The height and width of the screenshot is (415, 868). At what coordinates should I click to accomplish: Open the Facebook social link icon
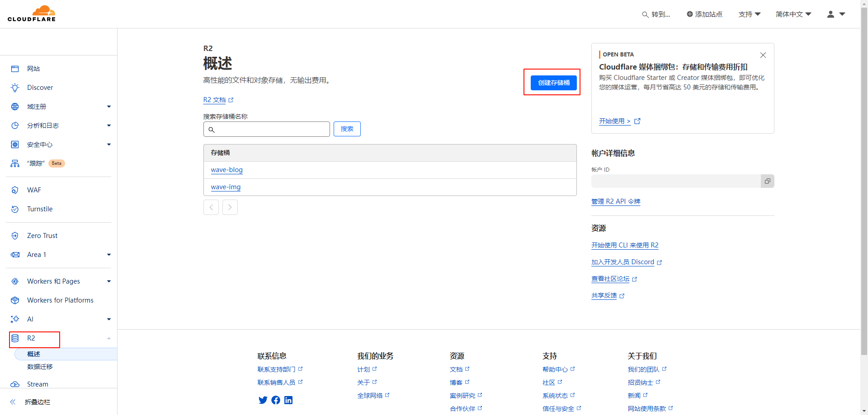[276, 400]
